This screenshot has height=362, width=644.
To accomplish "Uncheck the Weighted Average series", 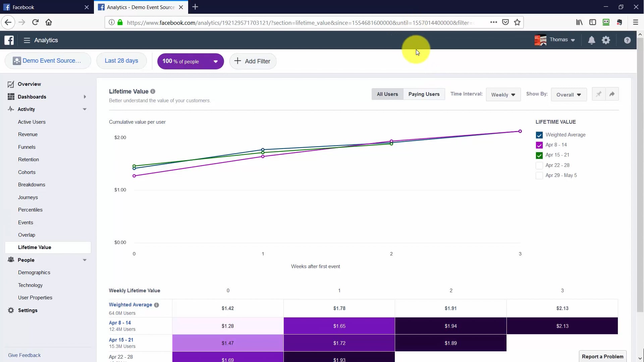I will [539, 135].
